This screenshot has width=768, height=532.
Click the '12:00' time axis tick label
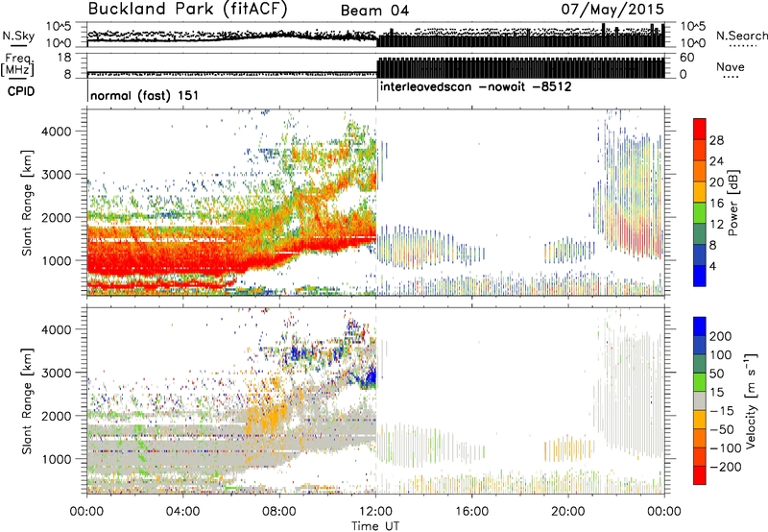click(375, 512)
